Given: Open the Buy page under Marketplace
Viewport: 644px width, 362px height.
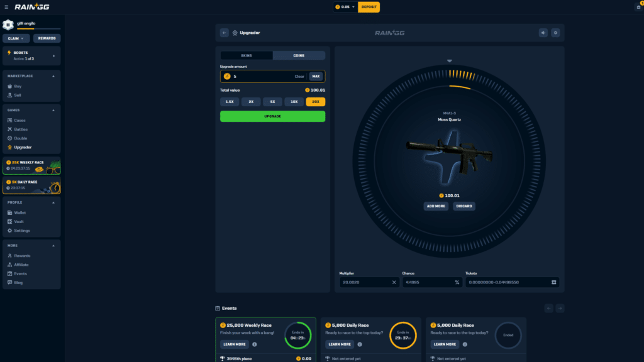Looking at the screenshot, I should coord(19,86).
